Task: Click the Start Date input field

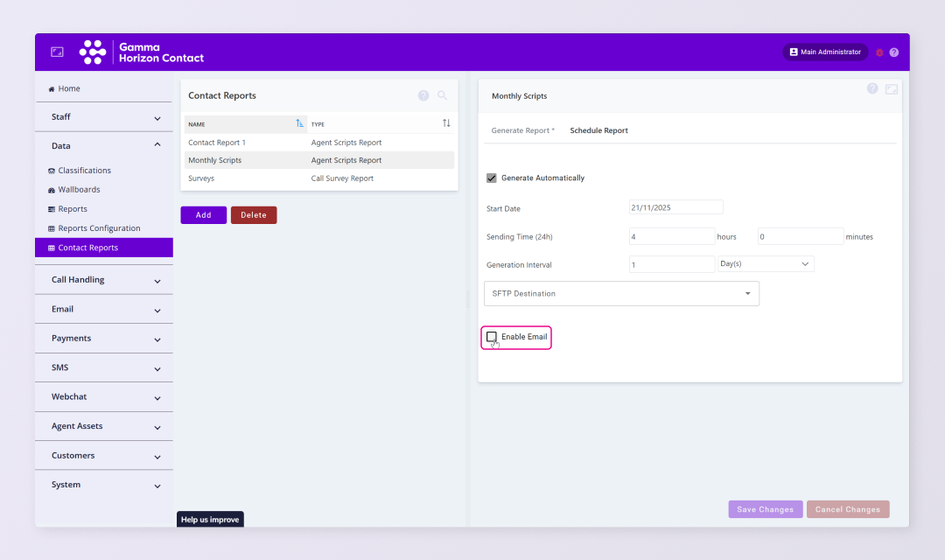Action: point(675,207)
